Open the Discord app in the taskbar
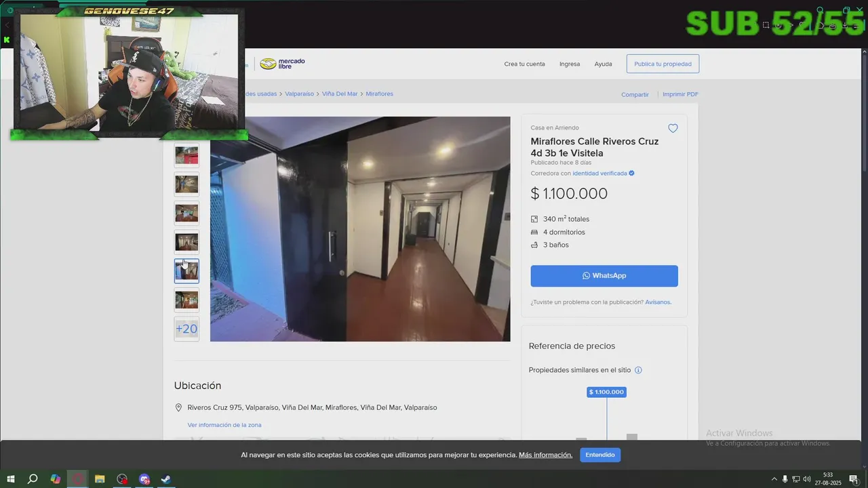 144,479
